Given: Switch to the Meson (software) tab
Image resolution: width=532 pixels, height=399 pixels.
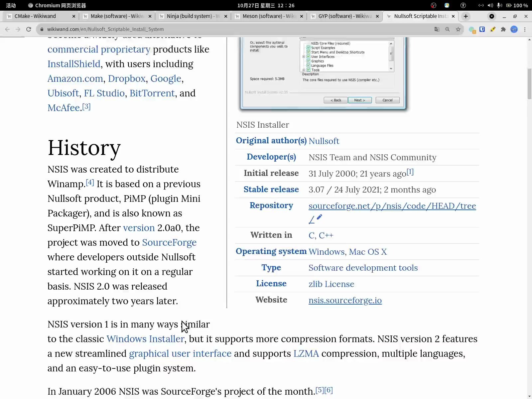Looking at the screenshot, I should (x=269, y=16).
